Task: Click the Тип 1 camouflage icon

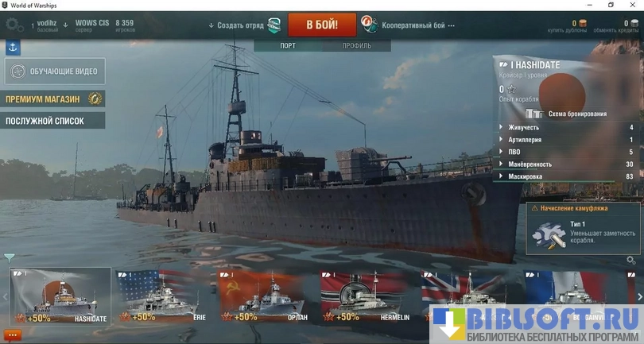Action: pos(549,234)
